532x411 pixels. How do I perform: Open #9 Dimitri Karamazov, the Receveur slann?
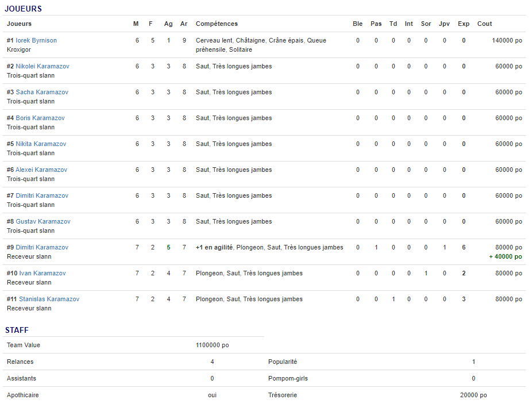(x=42, y=248)
